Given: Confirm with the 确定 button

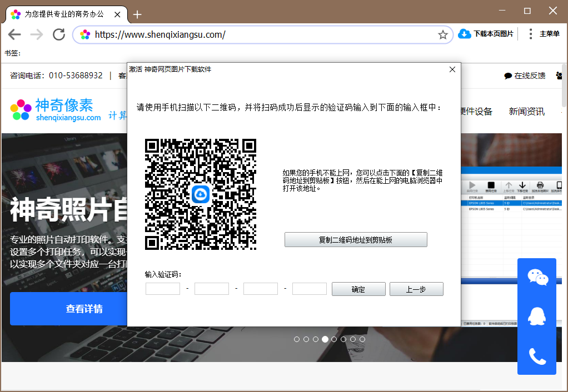Looking at the screenshot, I should coord(358,289).
